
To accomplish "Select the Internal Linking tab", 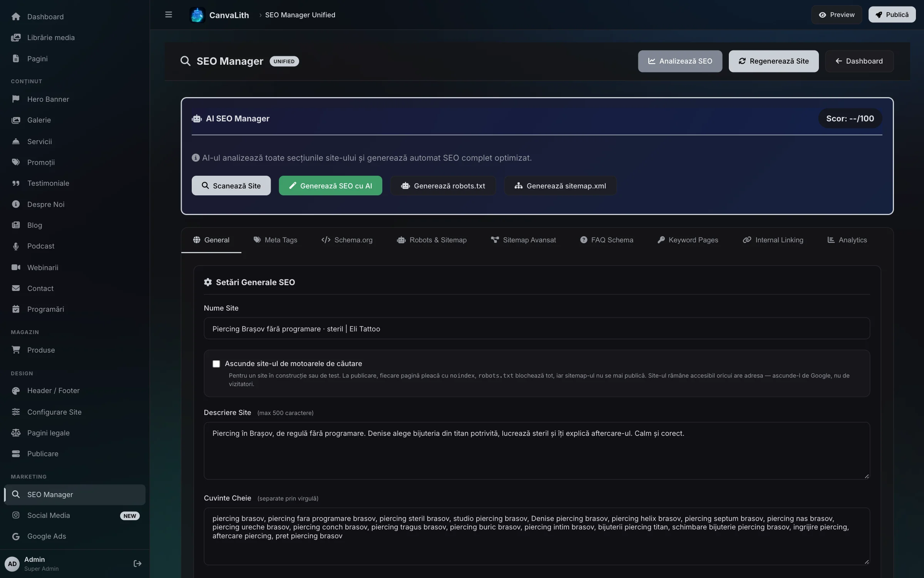I will 773,240.
